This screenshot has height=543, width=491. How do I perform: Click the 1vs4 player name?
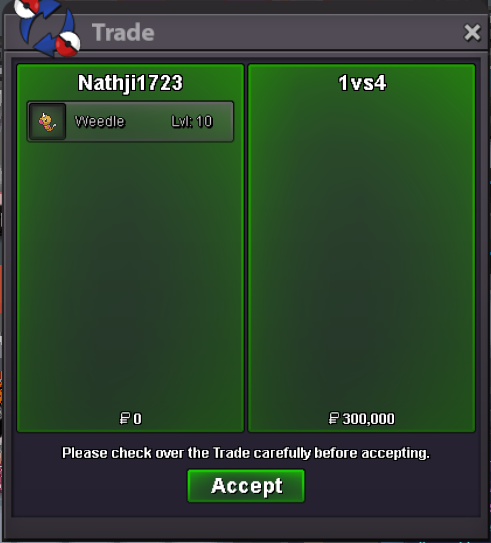click(x=362, y=83)
